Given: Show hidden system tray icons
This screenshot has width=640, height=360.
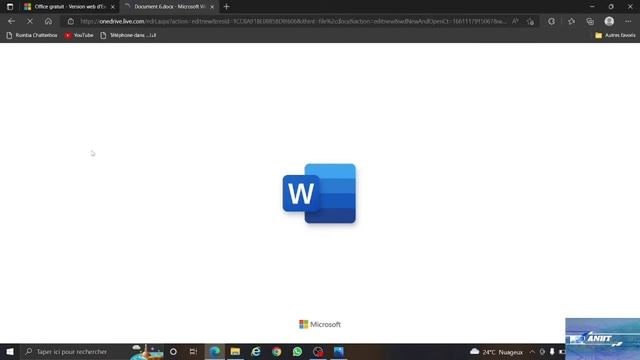Looking at the screenshot, I should coord(532,352).
